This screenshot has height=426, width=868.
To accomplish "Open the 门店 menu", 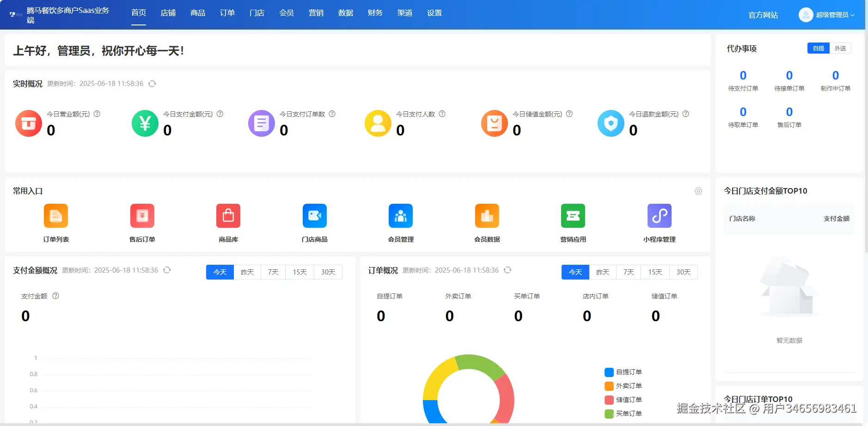I will 257,13.
